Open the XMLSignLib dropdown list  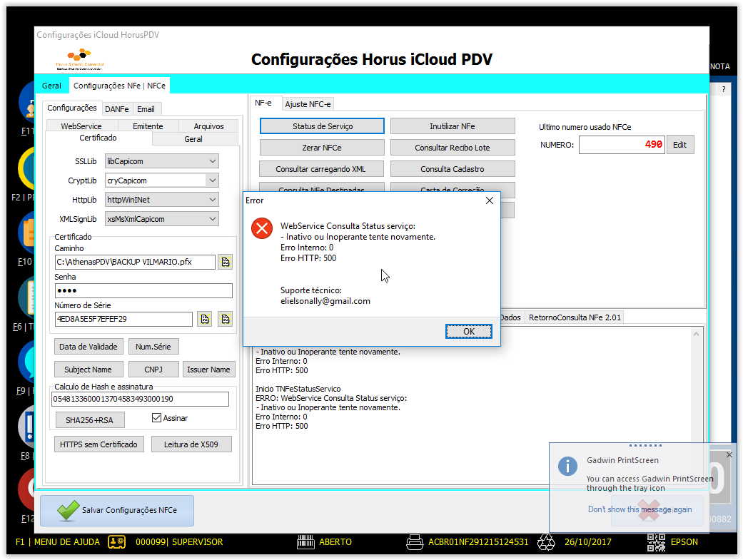point(213,219)
